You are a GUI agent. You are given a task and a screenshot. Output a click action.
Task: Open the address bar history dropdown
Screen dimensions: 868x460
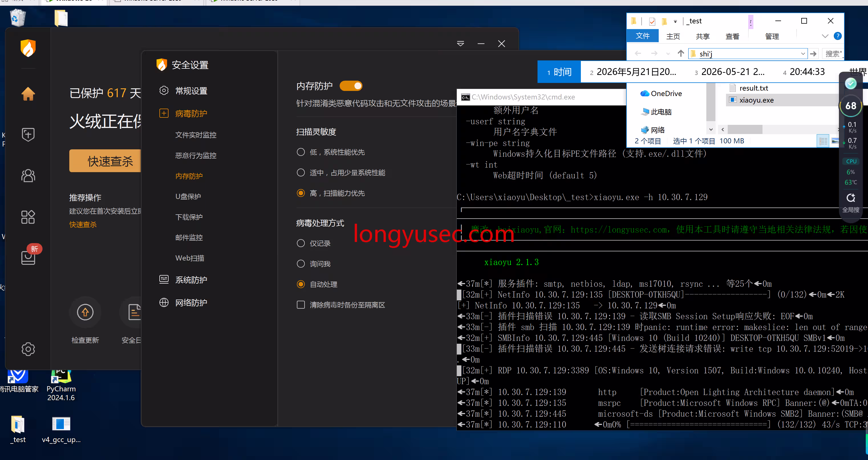click(803, 54)
